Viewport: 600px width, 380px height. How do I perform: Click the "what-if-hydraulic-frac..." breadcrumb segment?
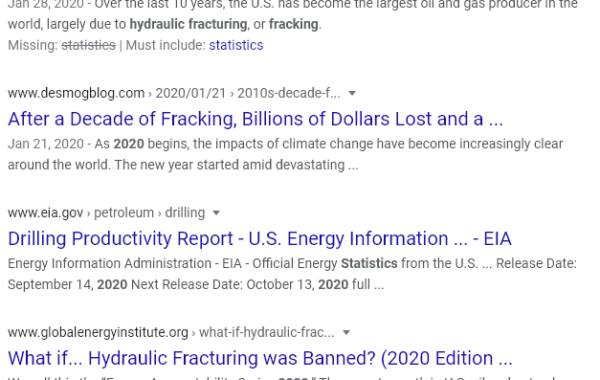[267, 333]
